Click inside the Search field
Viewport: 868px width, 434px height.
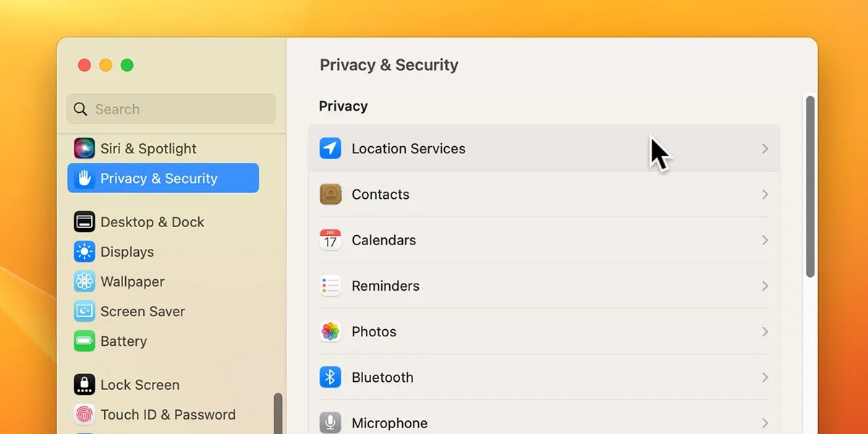pos(170,109)
